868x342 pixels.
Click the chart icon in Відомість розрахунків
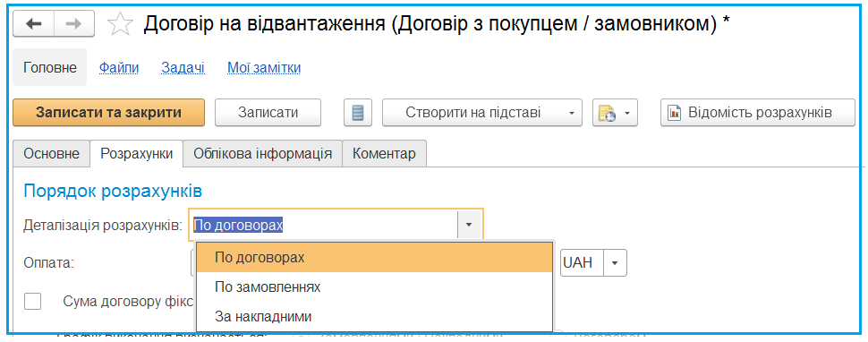click(x=674, y=113)
